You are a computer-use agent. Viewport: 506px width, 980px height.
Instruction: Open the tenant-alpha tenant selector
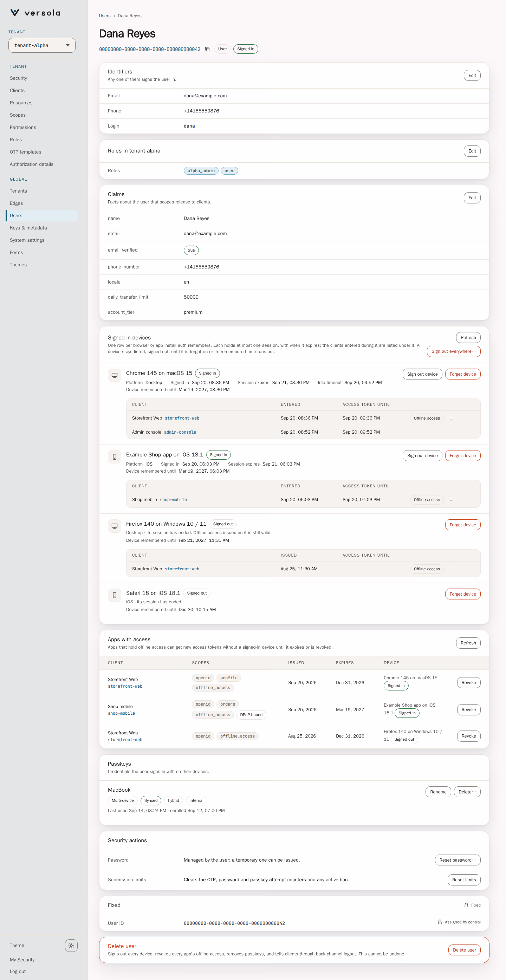(x=42, y=45)
